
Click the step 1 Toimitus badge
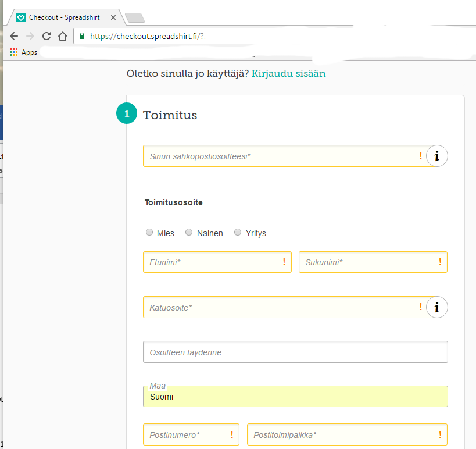point(127,114)
